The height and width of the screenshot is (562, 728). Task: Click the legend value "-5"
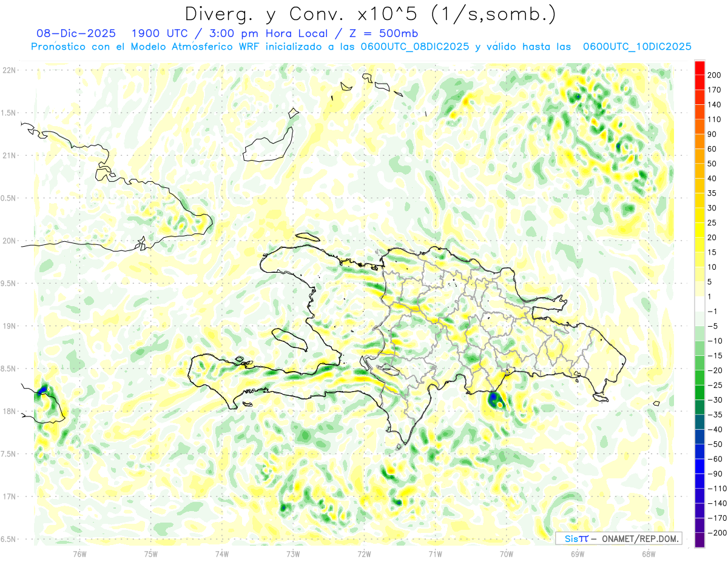click(712, 326)
